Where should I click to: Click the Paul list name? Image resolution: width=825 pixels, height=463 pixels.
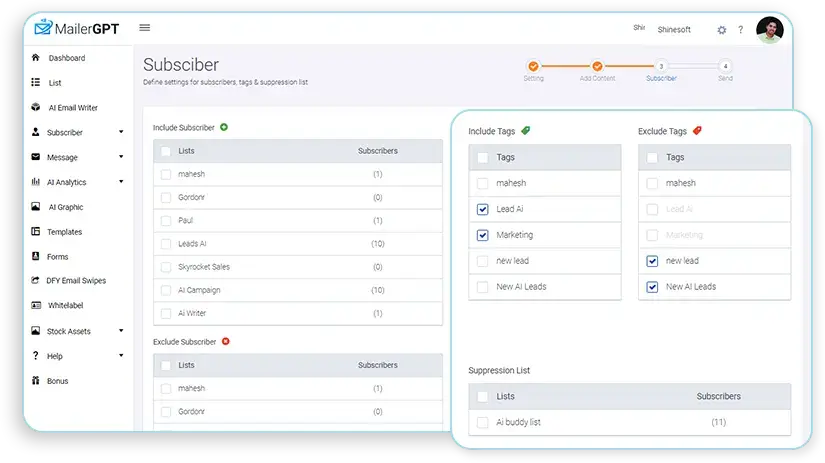tap(185, 220)
